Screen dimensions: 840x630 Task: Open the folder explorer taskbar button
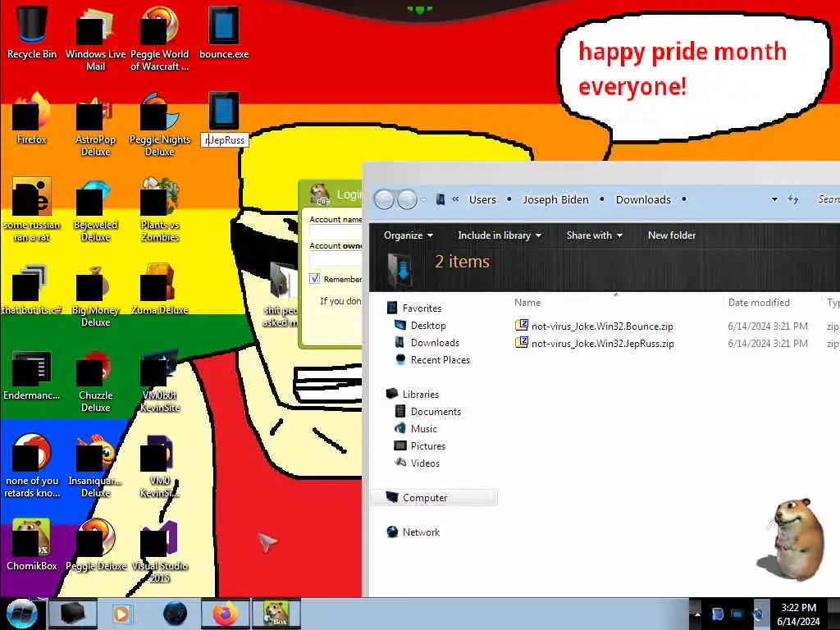[x=73, y=614]
